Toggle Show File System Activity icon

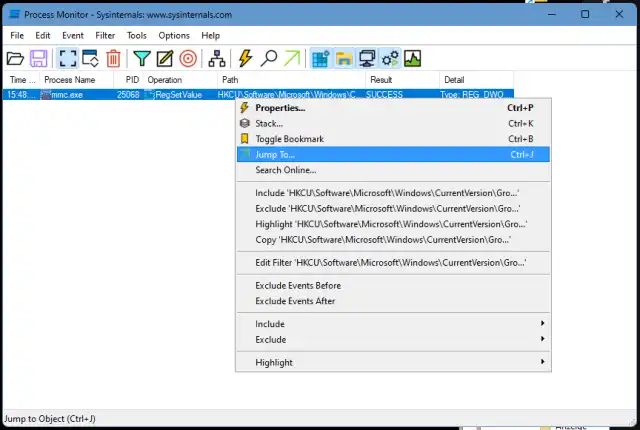[x=343, y=59]
